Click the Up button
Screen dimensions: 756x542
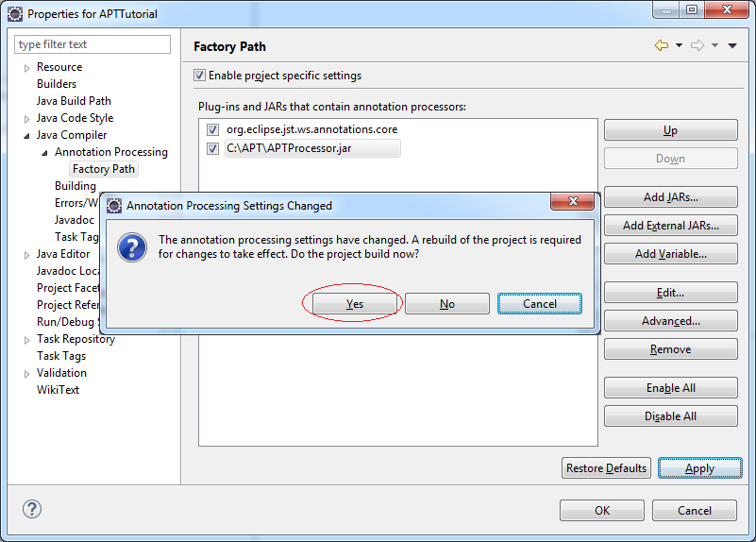pos(671,130)
